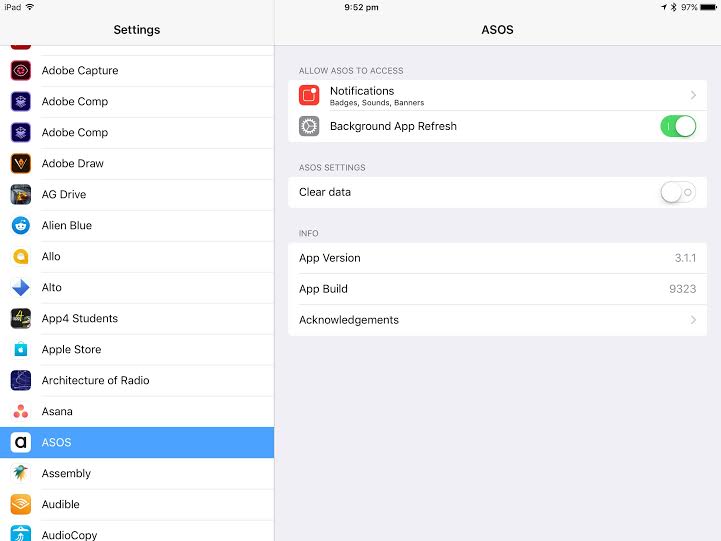This screenshot has width=721, height=541.
Task: Open Apple Store settings
Action: tap(137, 349)
